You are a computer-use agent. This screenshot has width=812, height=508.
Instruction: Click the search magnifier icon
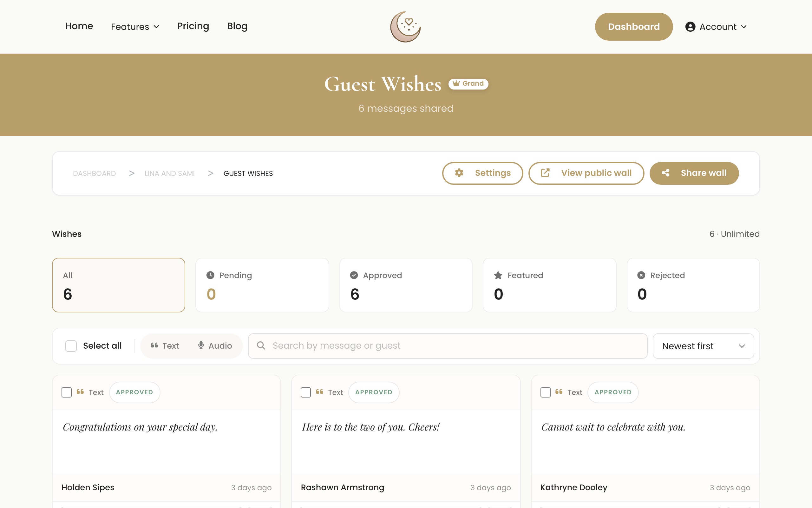click(x=261, y=345)
